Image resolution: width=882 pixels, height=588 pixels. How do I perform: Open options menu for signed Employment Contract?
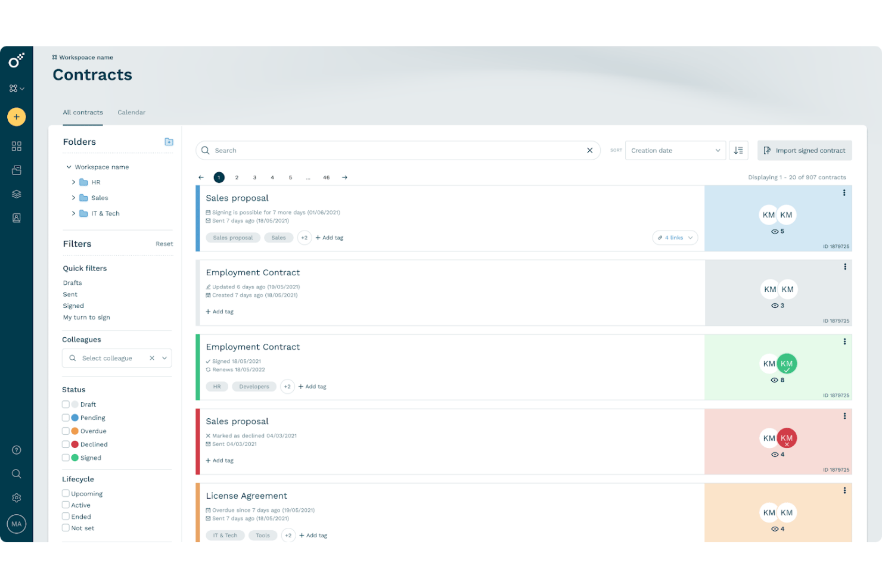(x=844, y=341)
